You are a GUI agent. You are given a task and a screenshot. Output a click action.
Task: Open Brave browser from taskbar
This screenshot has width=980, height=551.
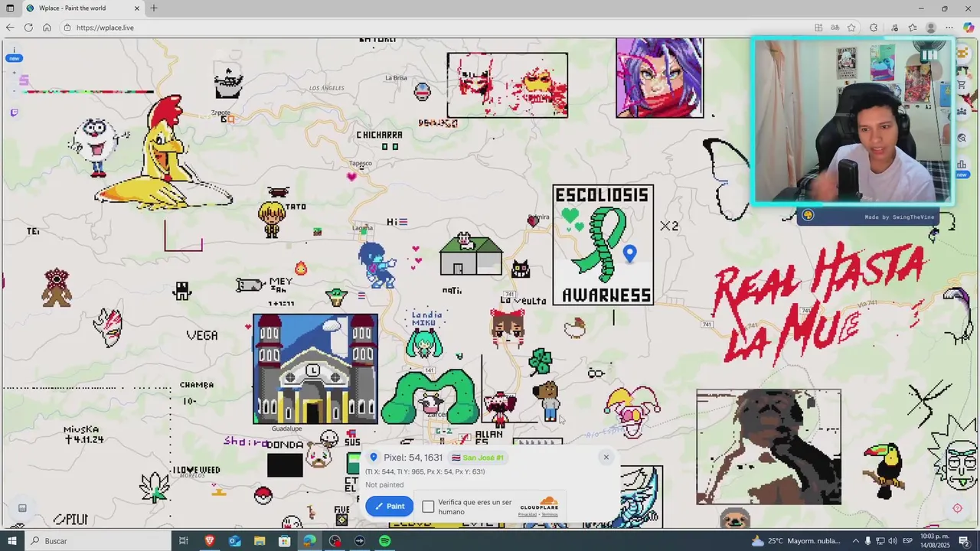[209, 541]
